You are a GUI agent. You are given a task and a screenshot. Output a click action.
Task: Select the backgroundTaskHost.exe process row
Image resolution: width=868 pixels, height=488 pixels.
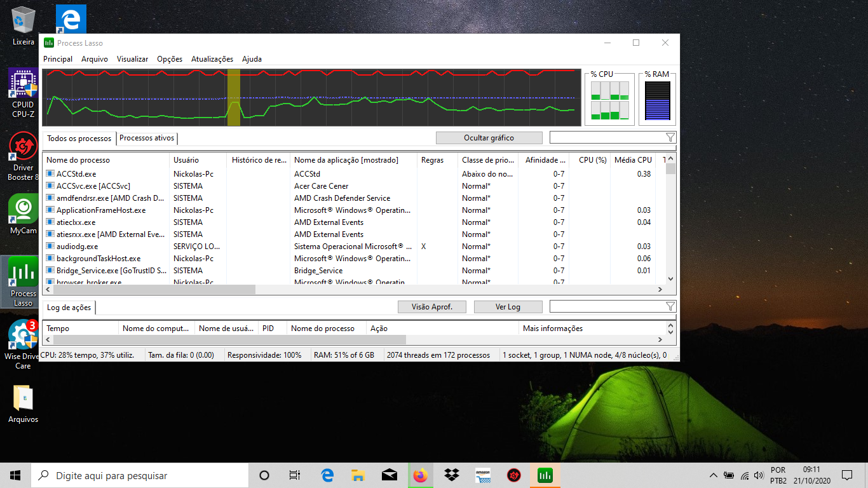pos(353,258)
